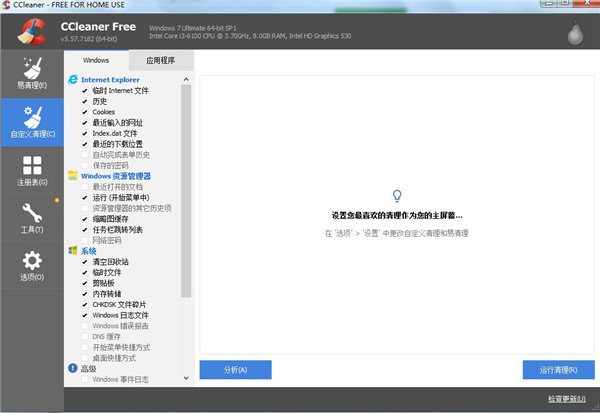Click the 高级 exclamation icon

pyautogui.click(x=73, y=368)
